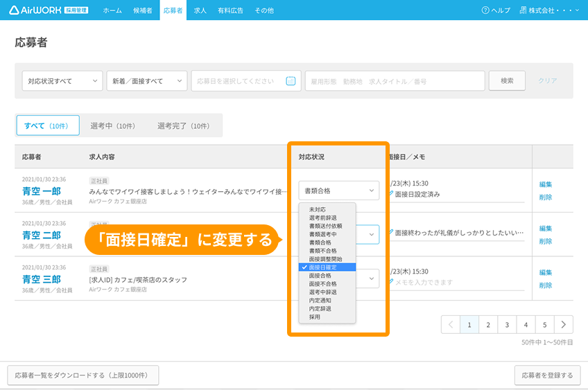Screen dimensions: 588x390
Task: Click ヘルプ text link
Action: (501, 10)
